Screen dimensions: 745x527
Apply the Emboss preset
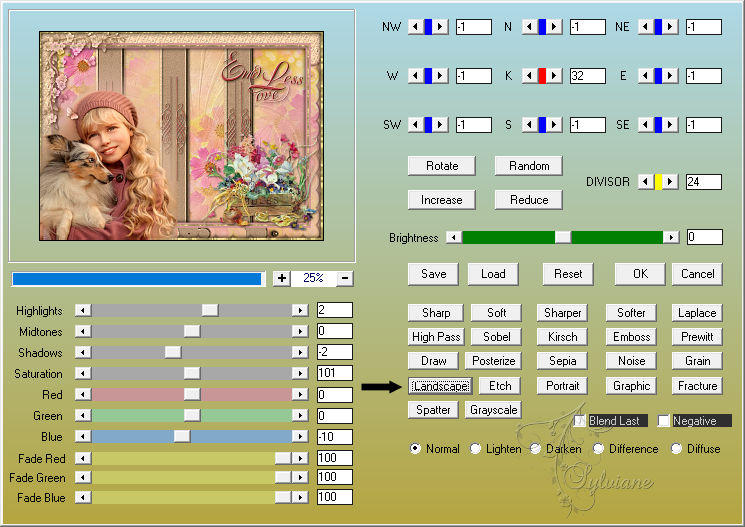[x=631, y=337]
